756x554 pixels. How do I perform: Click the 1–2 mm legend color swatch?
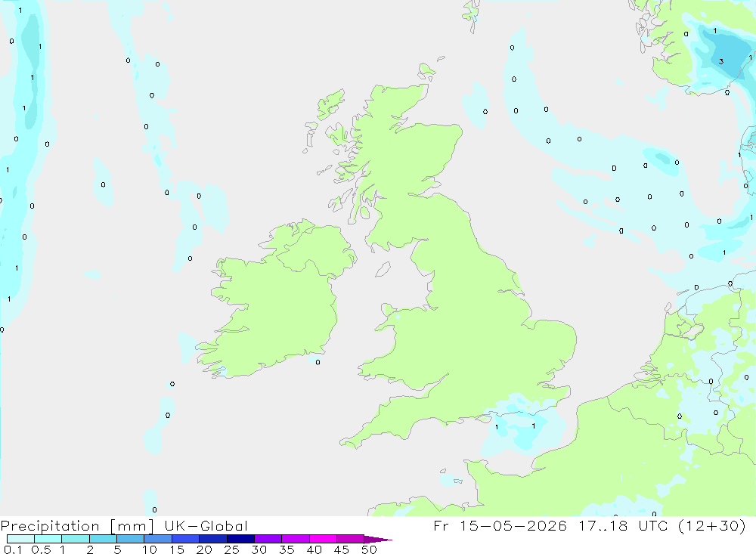[76, 539]
